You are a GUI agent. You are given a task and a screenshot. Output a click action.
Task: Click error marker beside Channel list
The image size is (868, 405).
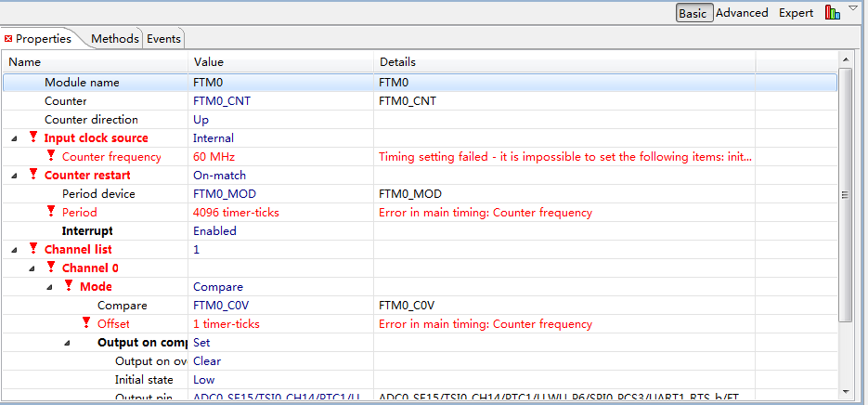33,249
